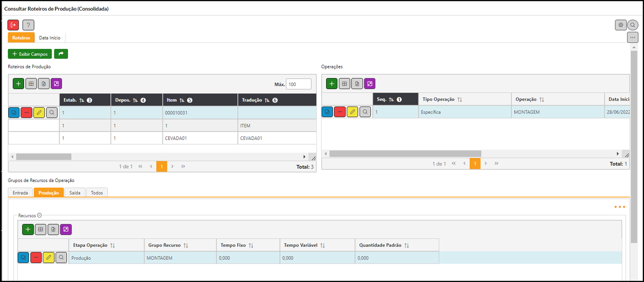Click the MONTAGEM cell in Operações
644x282 pixels.
point(558,112)
